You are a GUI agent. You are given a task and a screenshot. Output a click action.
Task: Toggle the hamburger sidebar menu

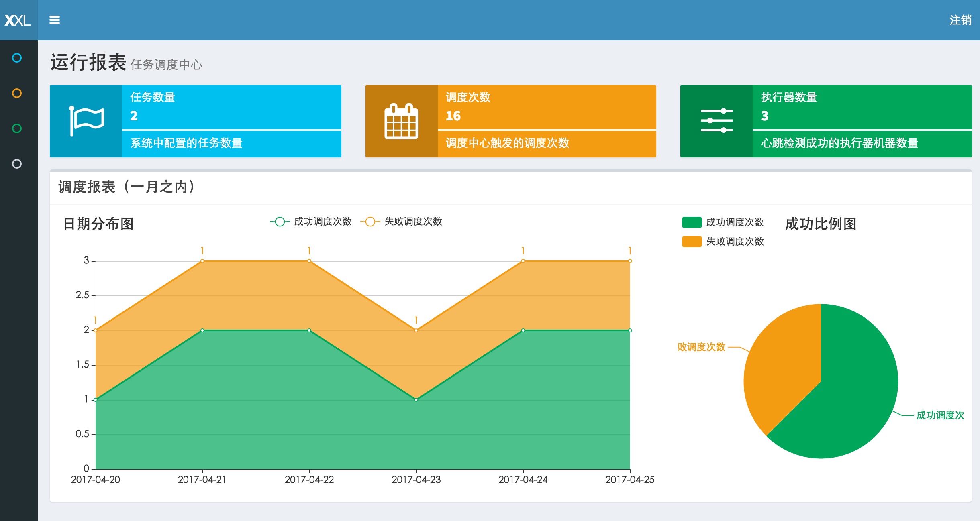point(55,20)
